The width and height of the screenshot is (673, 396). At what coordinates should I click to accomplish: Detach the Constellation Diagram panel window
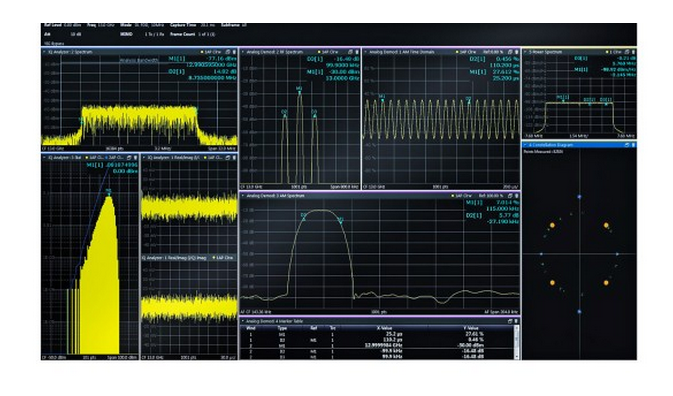coord(627,145)
